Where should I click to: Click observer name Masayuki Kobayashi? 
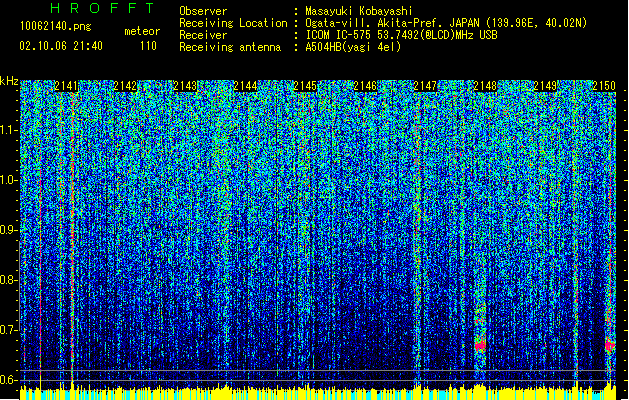(x=359, y=11)
